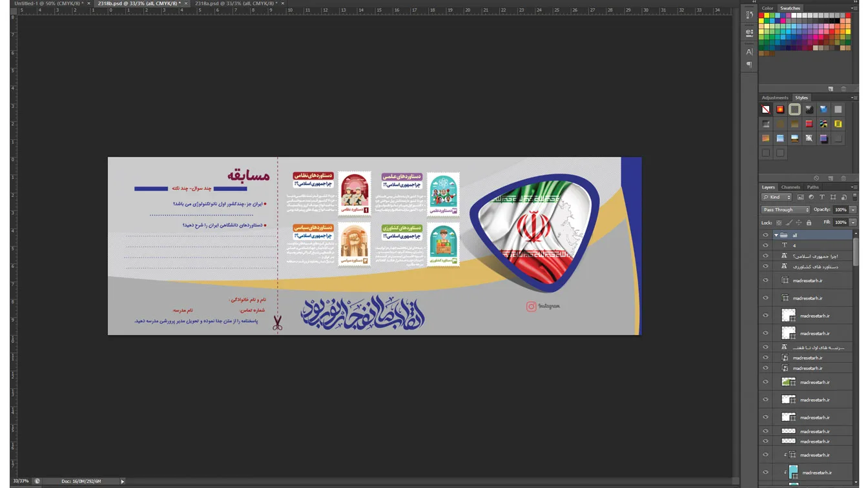Screen dimensions: 868x488
Task: Switch to the Adjustments tab
Action: click(x=775, y=97)
